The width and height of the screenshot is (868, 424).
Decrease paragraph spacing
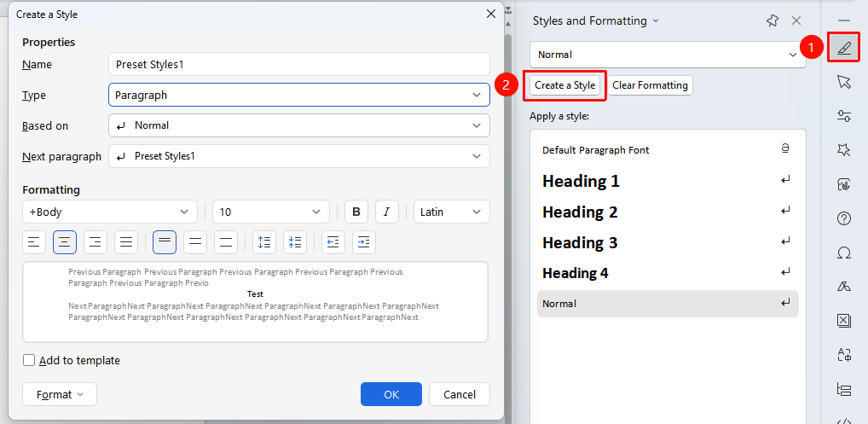295,242
